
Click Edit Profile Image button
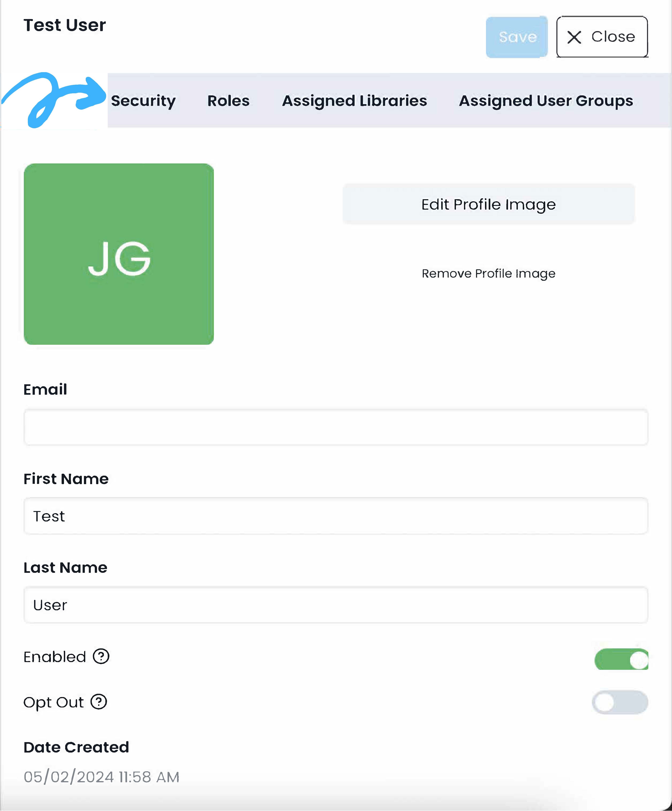pyautogui.click(x=489, y=204)
